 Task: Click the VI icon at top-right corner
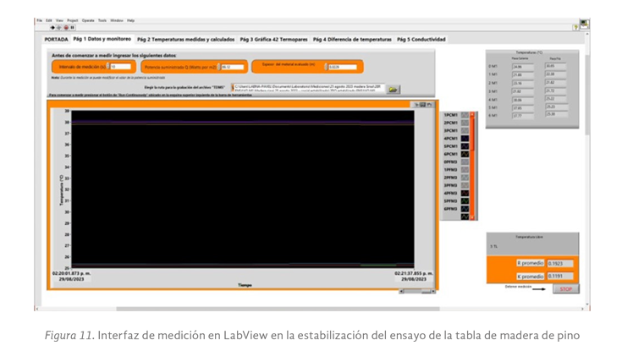pos(585,24)
